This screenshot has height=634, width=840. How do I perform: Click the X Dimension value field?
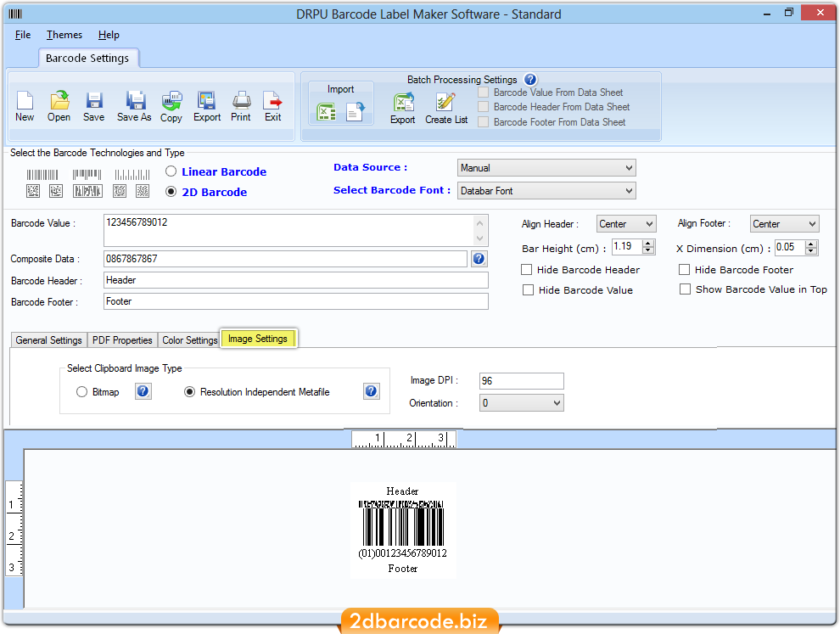click(790, 248)
